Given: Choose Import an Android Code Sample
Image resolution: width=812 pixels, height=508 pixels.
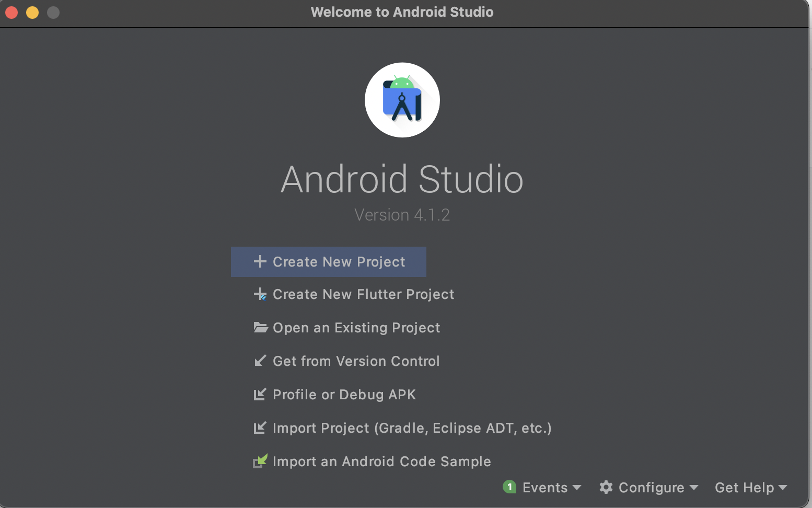Looking at the screenshot, I should [372, 461].
